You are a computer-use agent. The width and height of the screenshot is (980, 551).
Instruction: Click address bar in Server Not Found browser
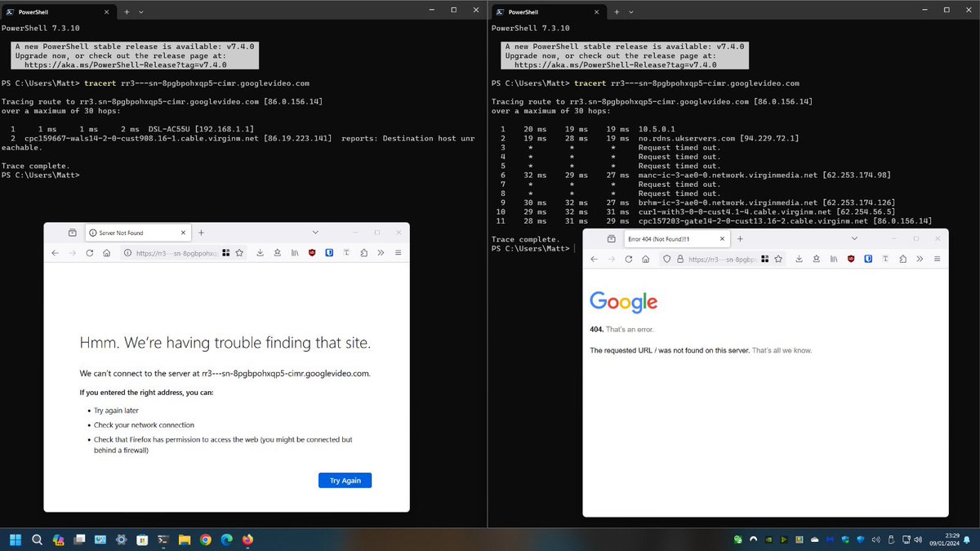(x=184, y=253)
